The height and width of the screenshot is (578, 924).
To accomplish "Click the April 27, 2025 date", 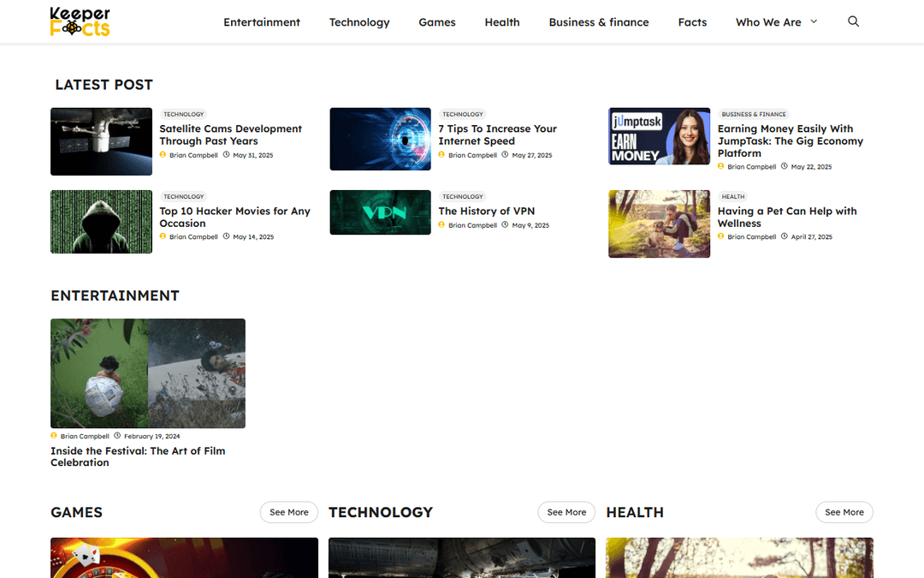I will pos(811,237).
